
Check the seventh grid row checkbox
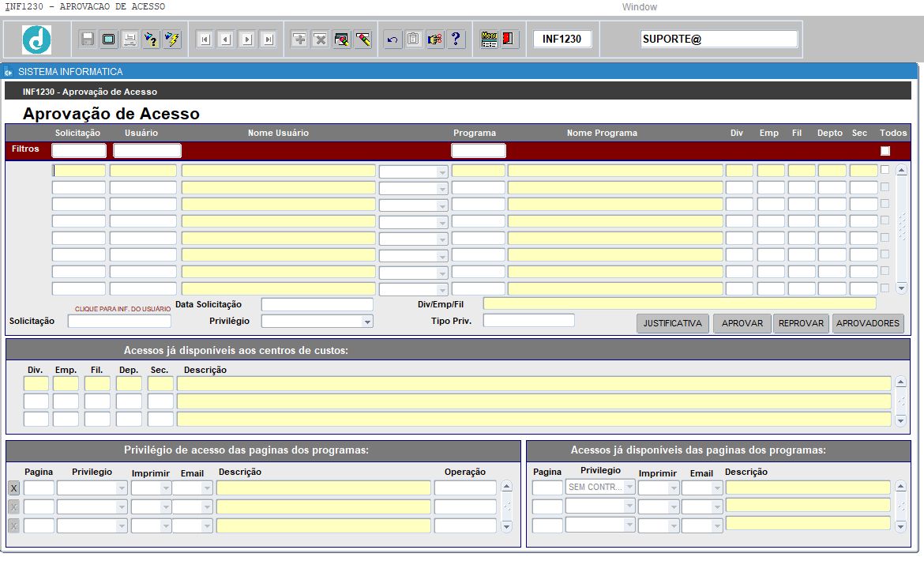[x=885, y=271]
